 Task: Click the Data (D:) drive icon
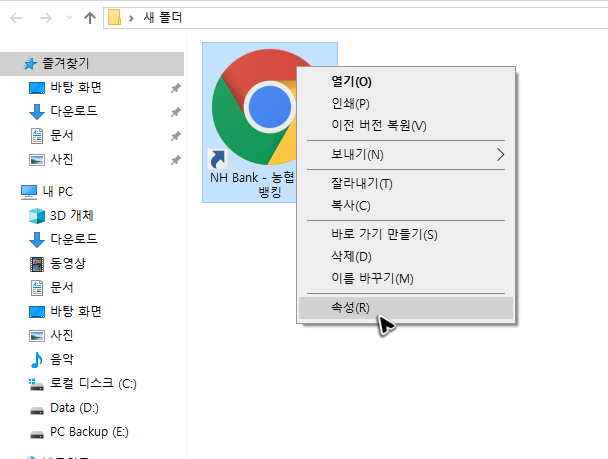37,410
